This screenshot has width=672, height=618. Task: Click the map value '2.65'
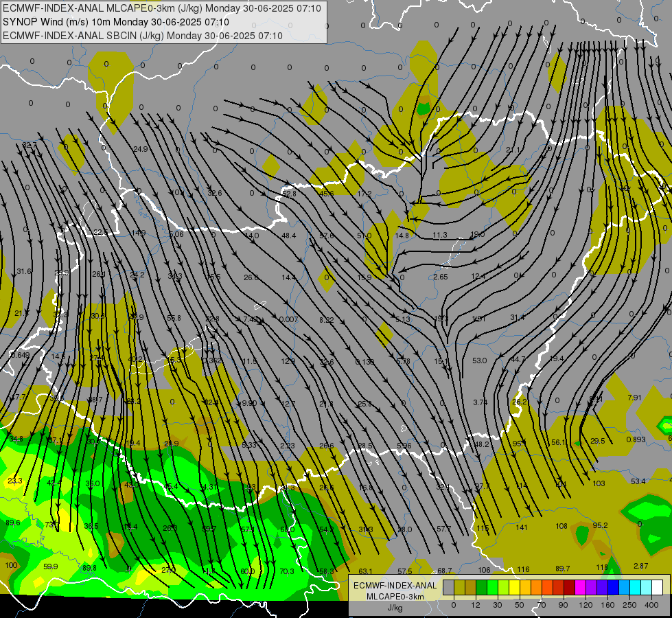click(440, 277)
